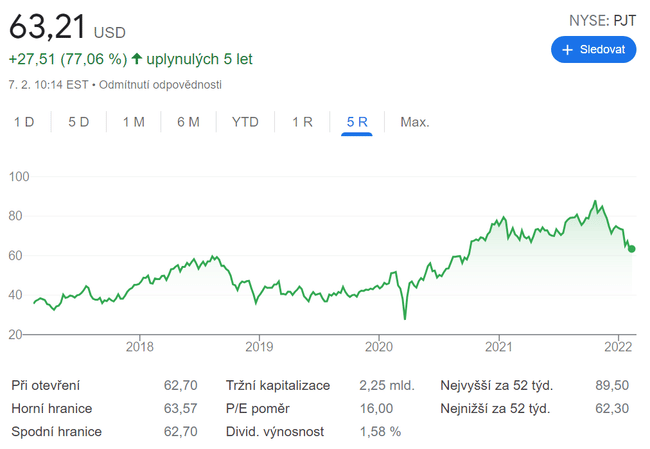650x449 pixels.
Task: Click the 2019 label on the x-axis
Action: (x=259, y=347)
